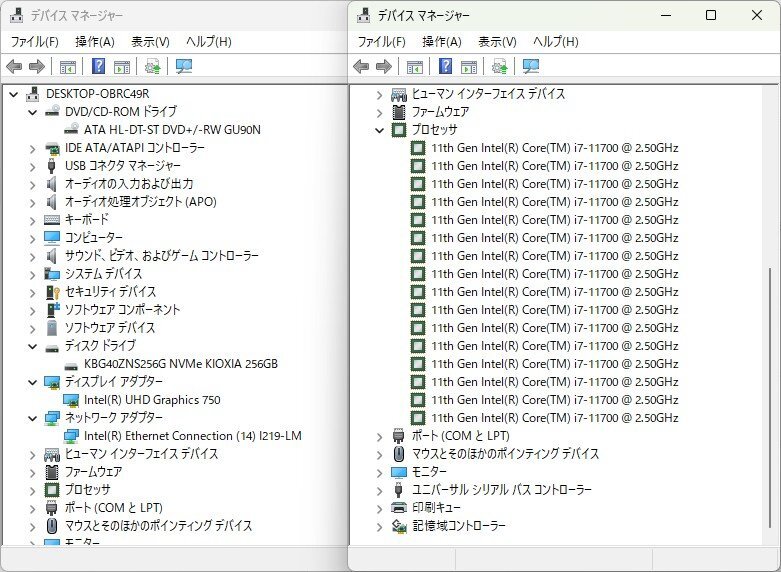Click Scan for hardware changes icon in right window
The image size is (781, 572).
(x=531, y=66)
